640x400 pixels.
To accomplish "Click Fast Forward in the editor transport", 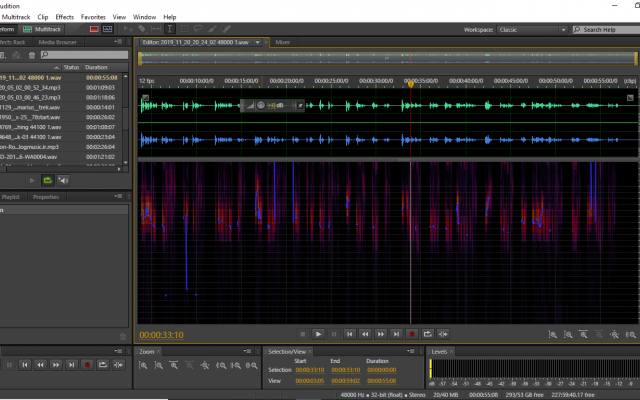I will click(380, 334).
